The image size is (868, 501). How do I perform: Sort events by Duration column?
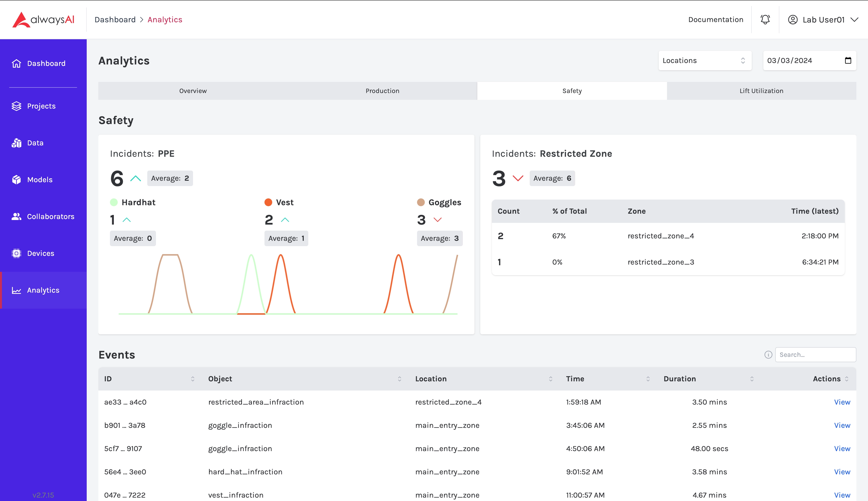click(752, 379)
